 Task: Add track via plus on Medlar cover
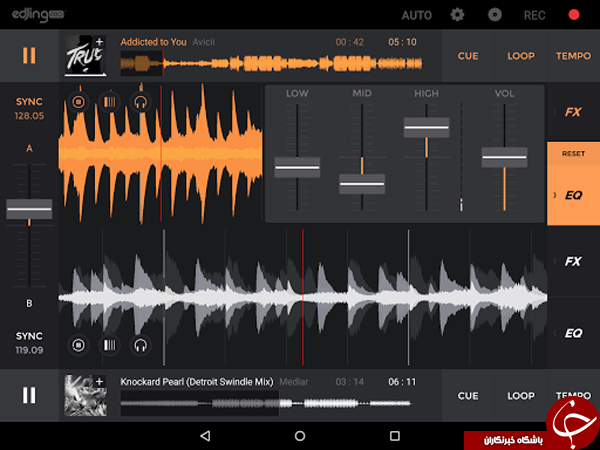point(99,381)
